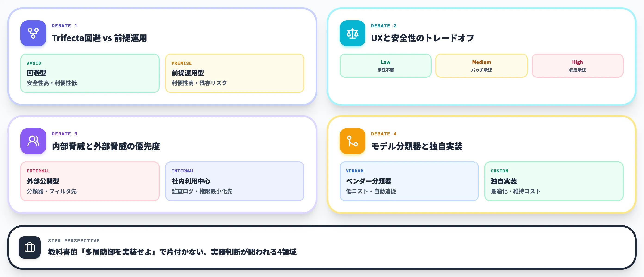Click the title UXと安全性のトレードオフ
The image size is (644, 277).
point(422,38)
